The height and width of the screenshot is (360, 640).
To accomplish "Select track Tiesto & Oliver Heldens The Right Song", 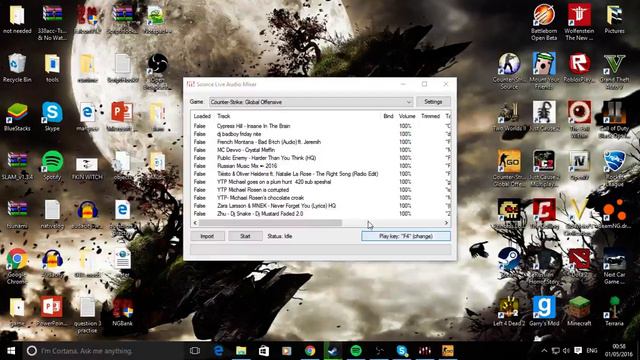I will click(x=298, y=174).
